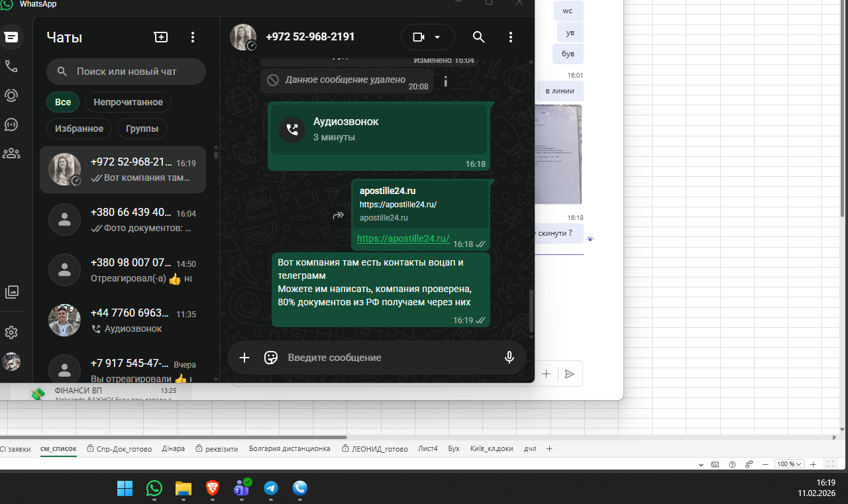Switch to the Київ_кл.доки sheet tab
Viewport: 848px width, 504px height.
point(492,448)
